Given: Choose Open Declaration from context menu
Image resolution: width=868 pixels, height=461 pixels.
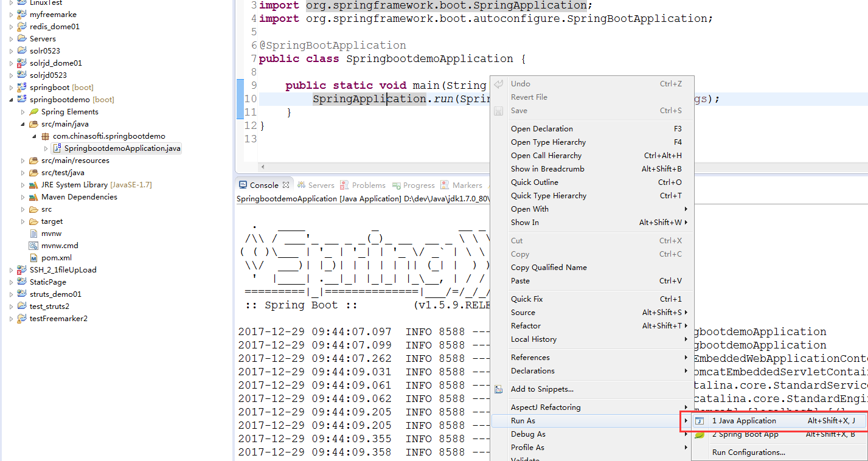Looking at the screenshot, I should [591, 129].
